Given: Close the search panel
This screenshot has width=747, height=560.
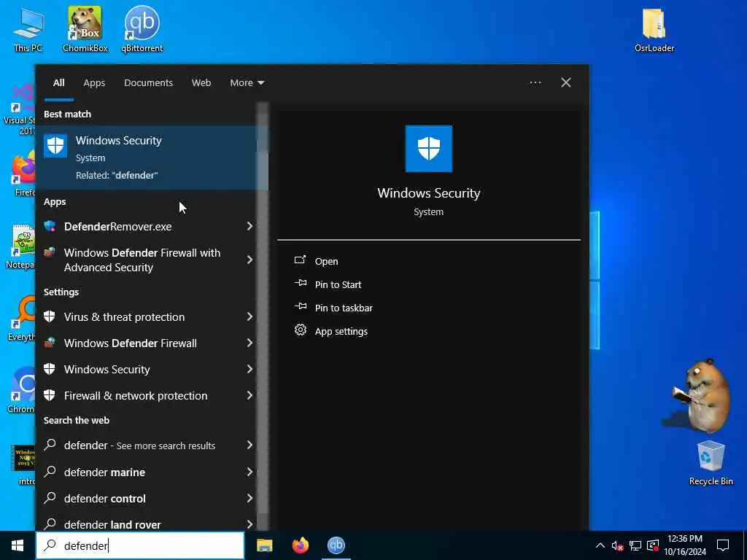Looking at the screenshot, I should pos(566,83).
